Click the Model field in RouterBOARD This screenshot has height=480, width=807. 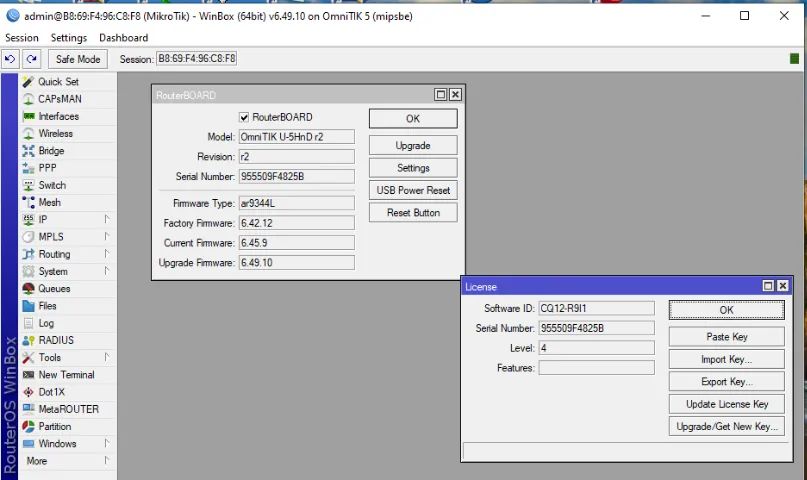coord(296,137)
